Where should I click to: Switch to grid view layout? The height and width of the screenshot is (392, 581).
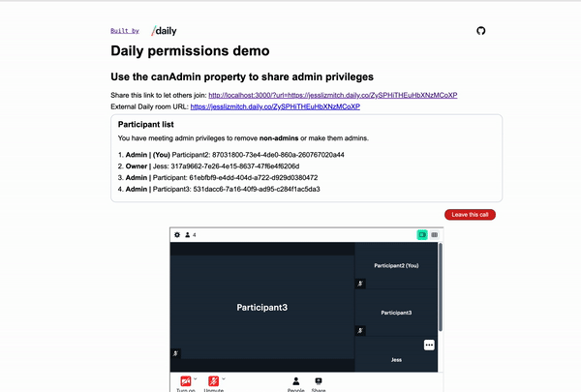pyautogui.click(x=434, y=235)
